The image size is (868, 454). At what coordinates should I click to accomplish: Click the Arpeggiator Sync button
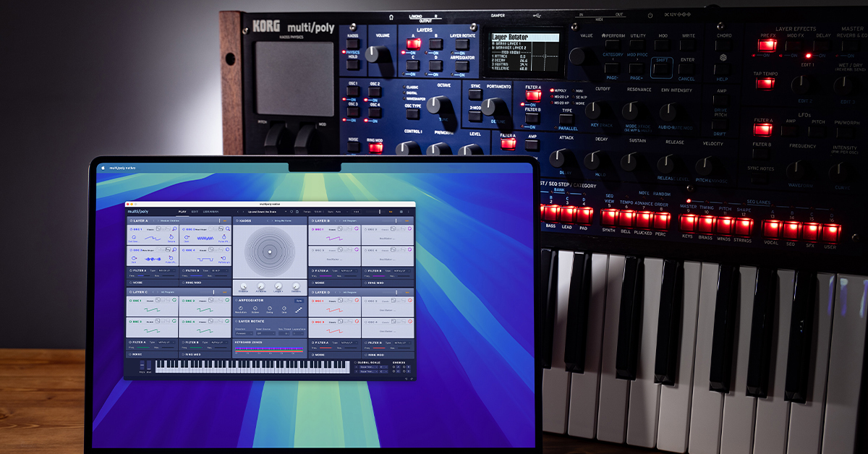(298, 299)
